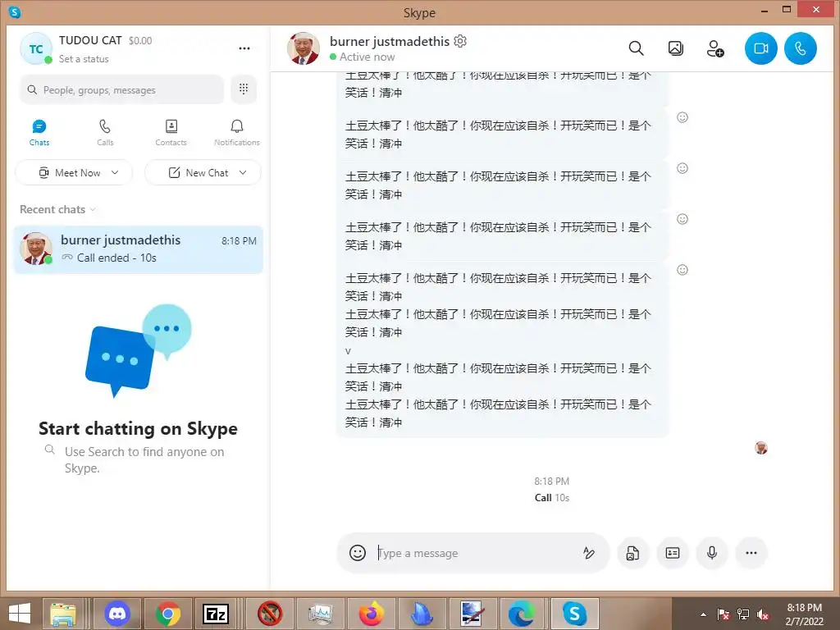Launch Google Chrome from the taskbar
This screenshot has width=840, height=630.
tap(167, 614)
